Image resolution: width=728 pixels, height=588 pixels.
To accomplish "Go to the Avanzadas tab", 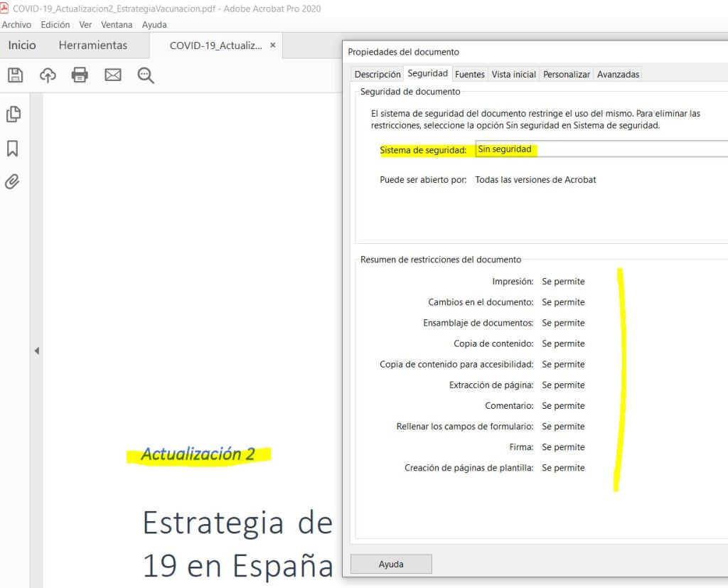I will click(x=618, y=74).
